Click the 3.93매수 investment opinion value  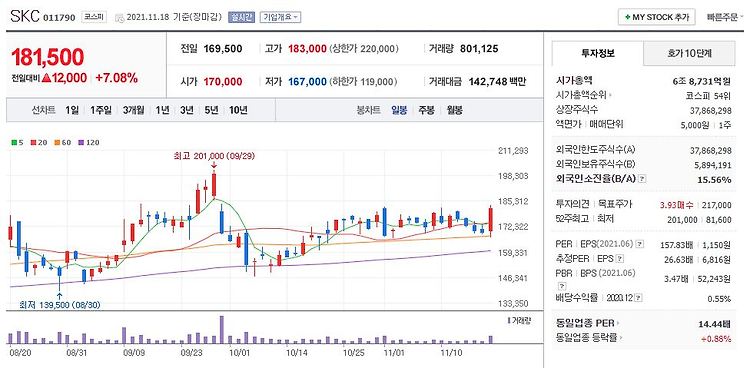[x=676, y=205]
